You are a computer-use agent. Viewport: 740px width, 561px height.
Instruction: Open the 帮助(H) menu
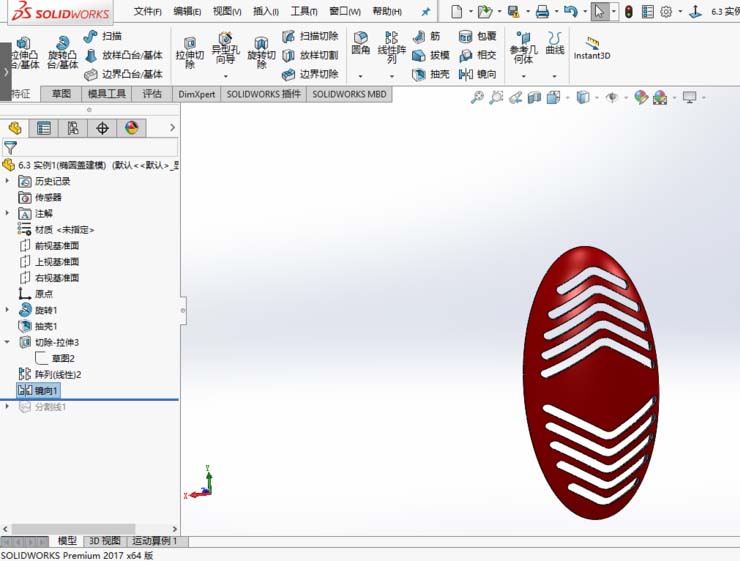387,11
